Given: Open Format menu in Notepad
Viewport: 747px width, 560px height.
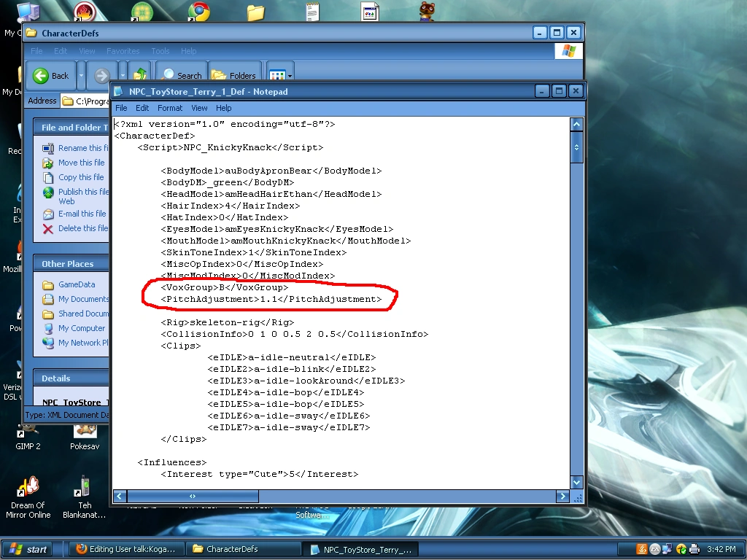Looking at the screenshot, I should 170,108.
